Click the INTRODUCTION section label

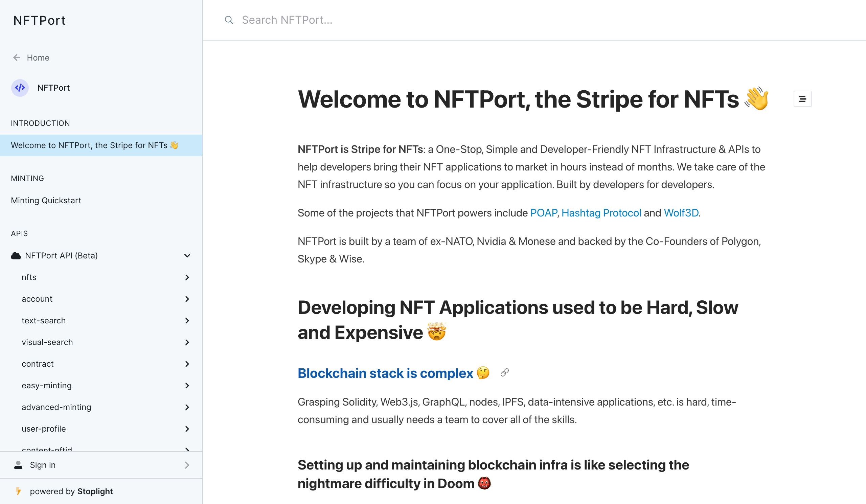click(40, 123)
